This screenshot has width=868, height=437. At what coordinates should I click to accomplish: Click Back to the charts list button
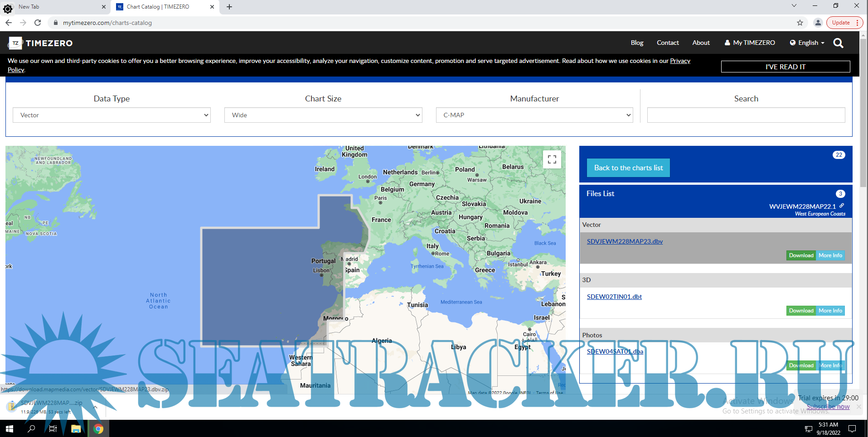click(x=628, y=168)
